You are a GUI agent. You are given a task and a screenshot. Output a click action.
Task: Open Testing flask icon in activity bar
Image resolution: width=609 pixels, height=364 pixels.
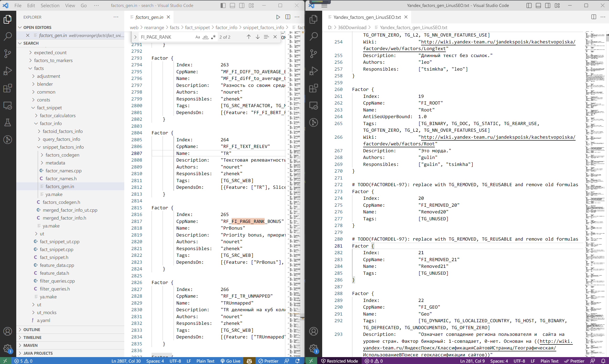[8, 122]
